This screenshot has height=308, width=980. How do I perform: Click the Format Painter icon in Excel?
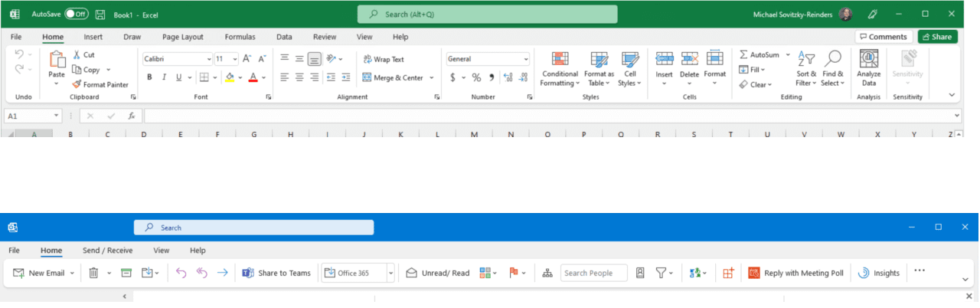coord(77,84)
